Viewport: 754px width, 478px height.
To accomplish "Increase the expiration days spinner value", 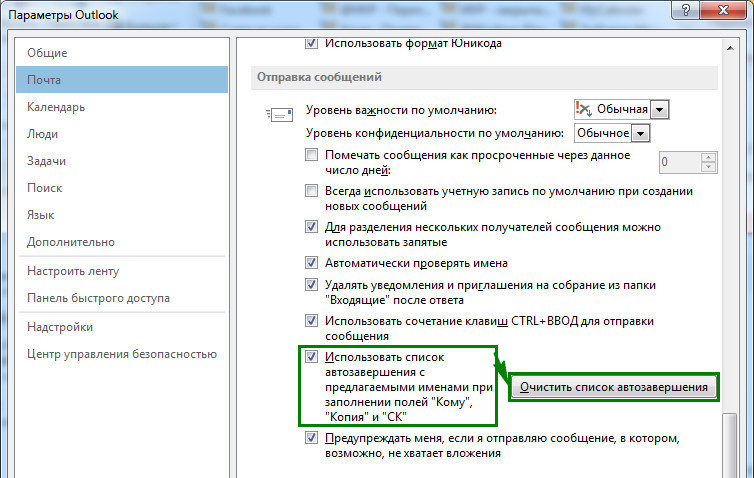I will [x=708, y=157].
